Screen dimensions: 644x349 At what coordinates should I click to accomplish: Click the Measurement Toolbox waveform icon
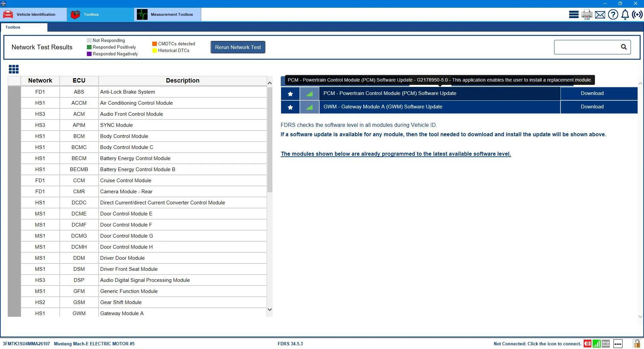[142, 14]
